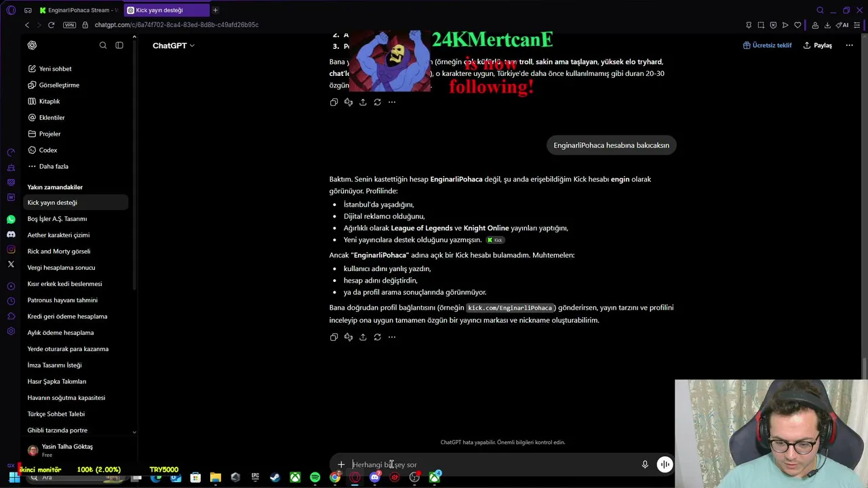Open the Boş İşler A.Ş. Tasarımı chat
The height and width of the screenshot is (488, 868).
pos(76,219)
